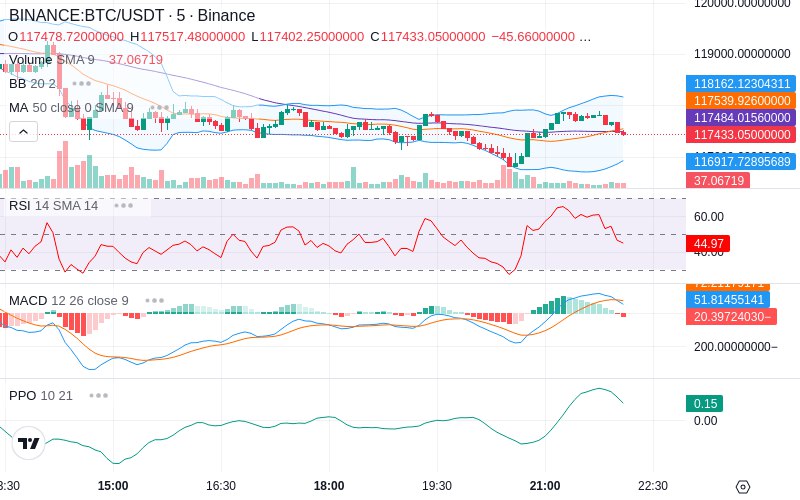Collapse the indicator legend with chevron button

click(x=23, y=132)
